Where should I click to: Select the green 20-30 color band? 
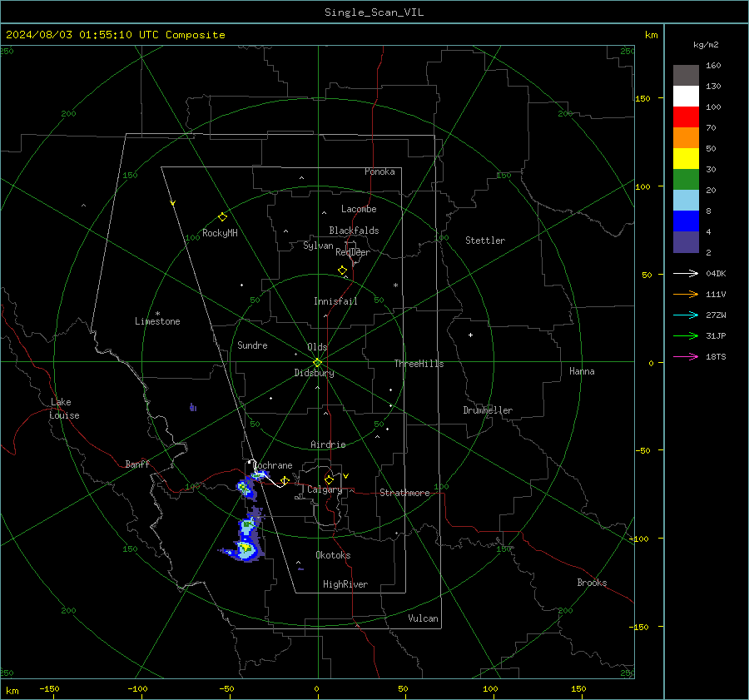pos(686,180)
